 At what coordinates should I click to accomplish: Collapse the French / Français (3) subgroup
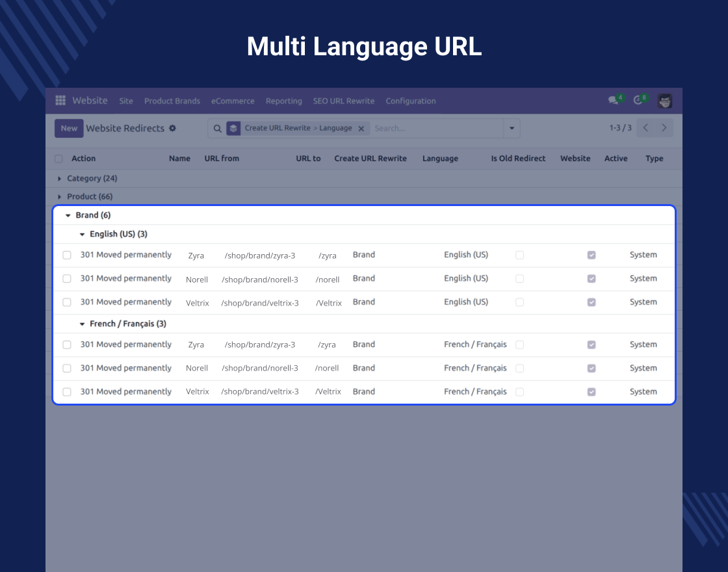123,324
